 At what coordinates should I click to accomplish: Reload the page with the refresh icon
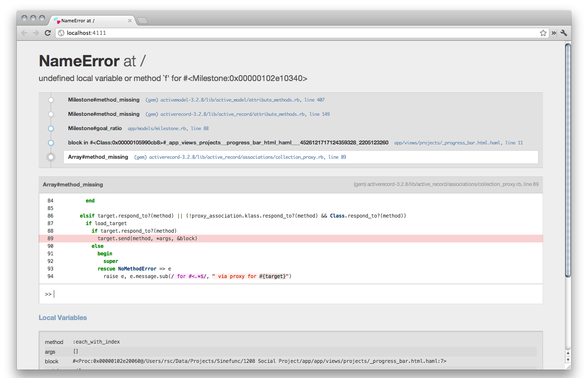coord(47,33)
